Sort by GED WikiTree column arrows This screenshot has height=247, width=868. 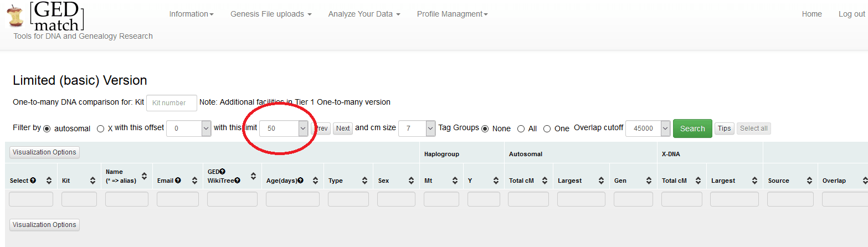253,176
